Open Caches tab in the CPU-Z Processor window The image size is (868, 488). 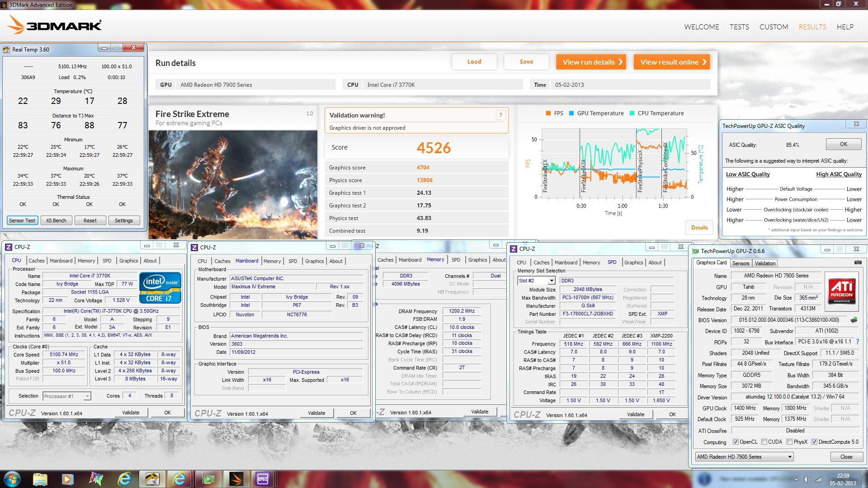click(37, 261)
